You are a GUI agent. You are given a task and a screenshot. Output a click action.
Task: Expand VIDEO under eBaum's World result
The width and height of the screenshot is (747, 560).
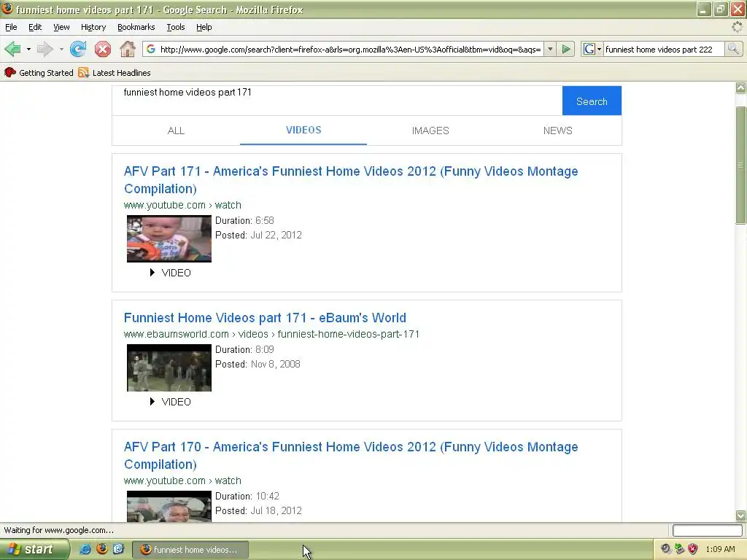(170, 402)
